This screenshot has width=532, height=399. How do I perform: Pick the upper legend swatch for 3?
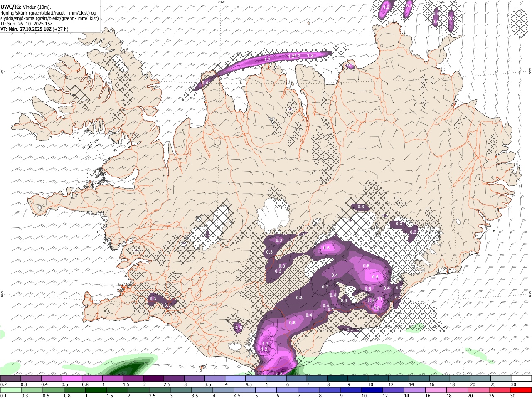[194, 379]
